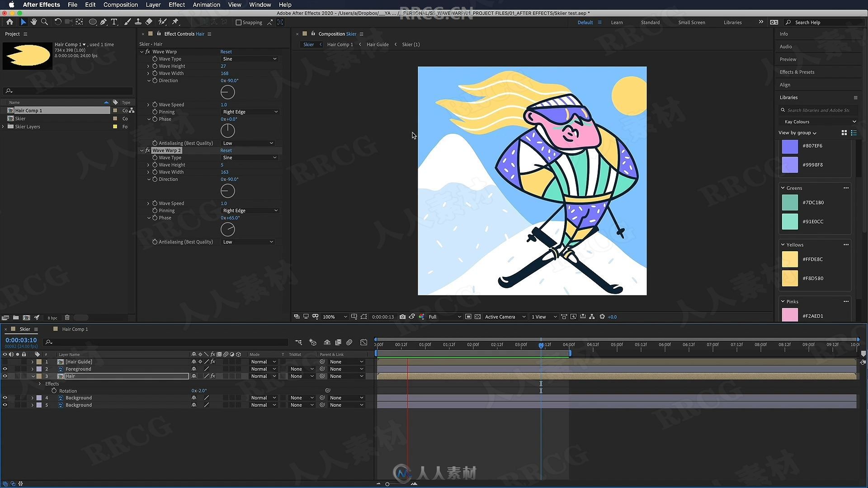Click the 8 bpc color depth button

click(52, 318)
